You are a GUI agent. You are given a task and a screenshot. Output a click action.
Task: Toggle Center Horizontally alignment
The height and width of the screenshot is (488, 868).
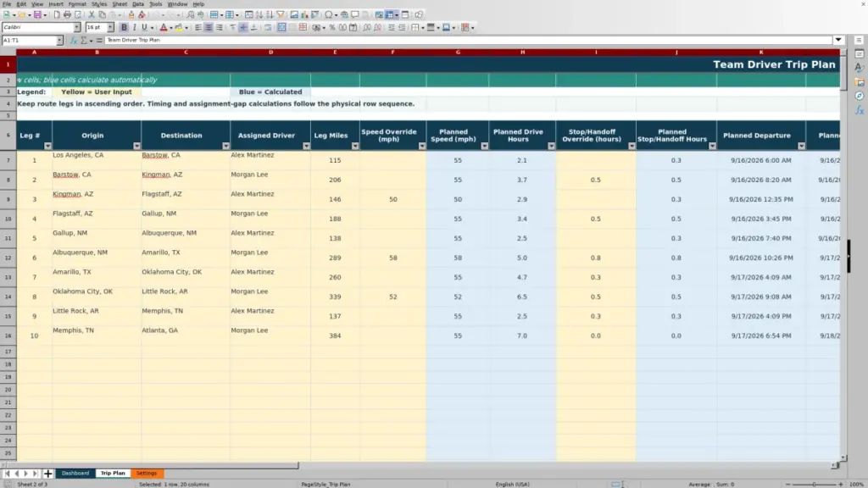pos(209,28)
